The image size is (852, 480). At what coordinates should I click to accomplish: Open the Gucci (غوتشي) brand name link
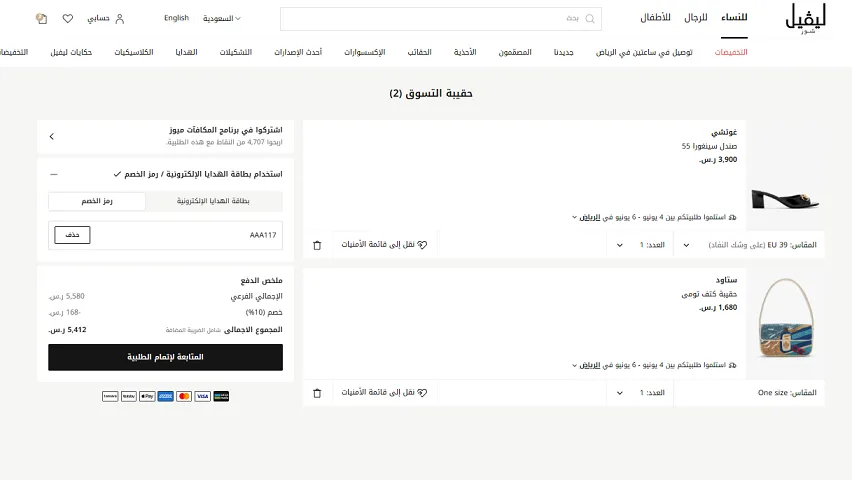724,132
